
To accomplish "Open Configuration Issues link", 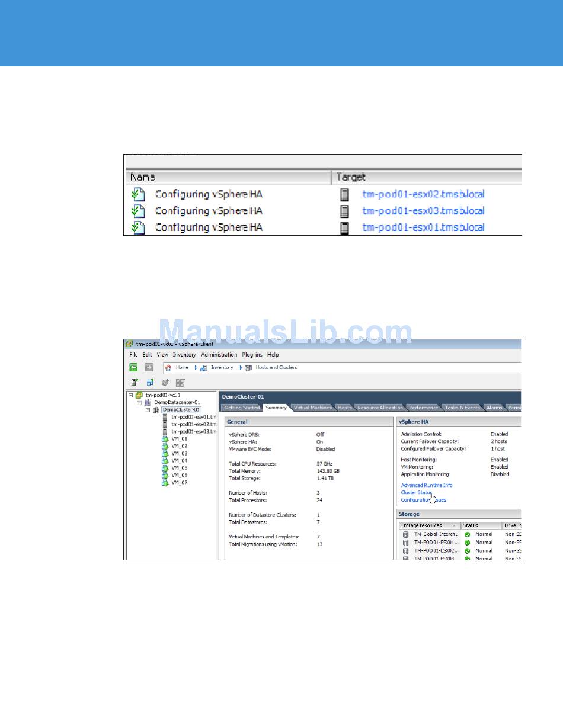I will click(x=424, y=500).
